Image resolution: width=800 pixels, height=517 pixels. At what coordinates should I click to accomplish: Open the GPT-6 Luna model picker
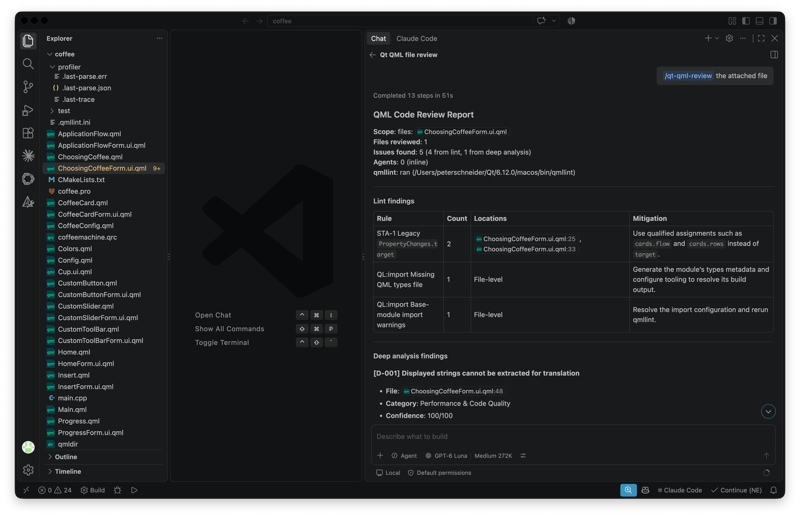(446, 456)
